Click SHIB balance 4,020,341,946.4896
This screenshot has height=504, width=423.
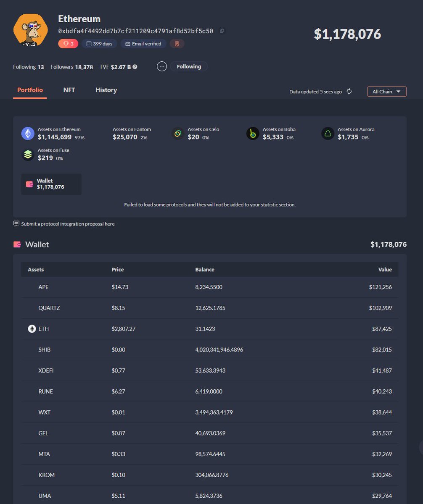click(219, 349)
